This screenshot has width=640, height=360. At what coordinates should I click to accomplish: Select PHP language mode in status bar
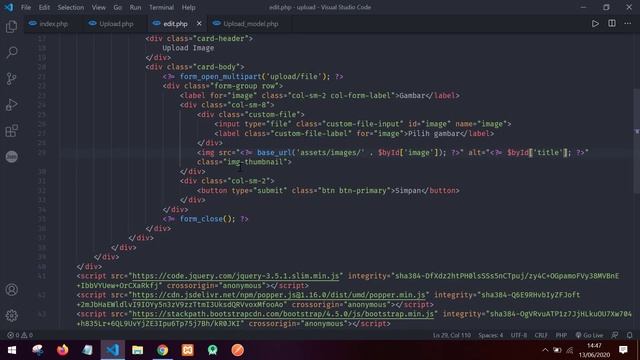pyautogui.click(x=561, y=335)
